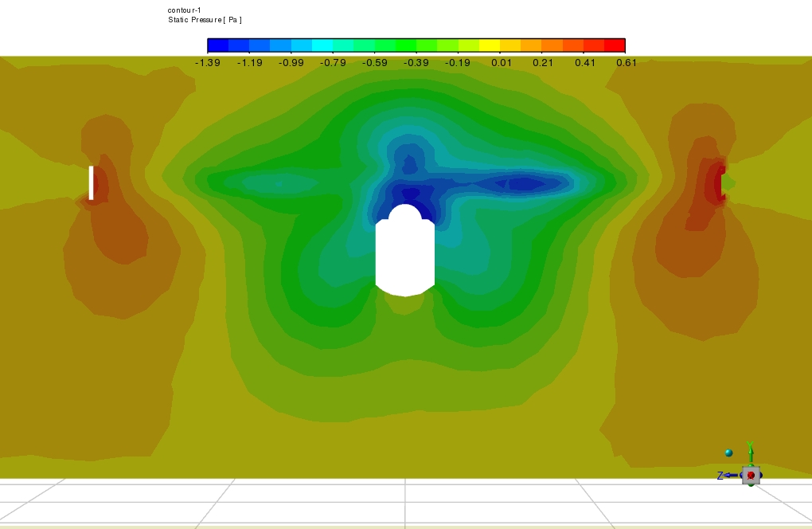The image size is (812, 529).
Task: Click the red X face of triad cube
Action: 751,476
